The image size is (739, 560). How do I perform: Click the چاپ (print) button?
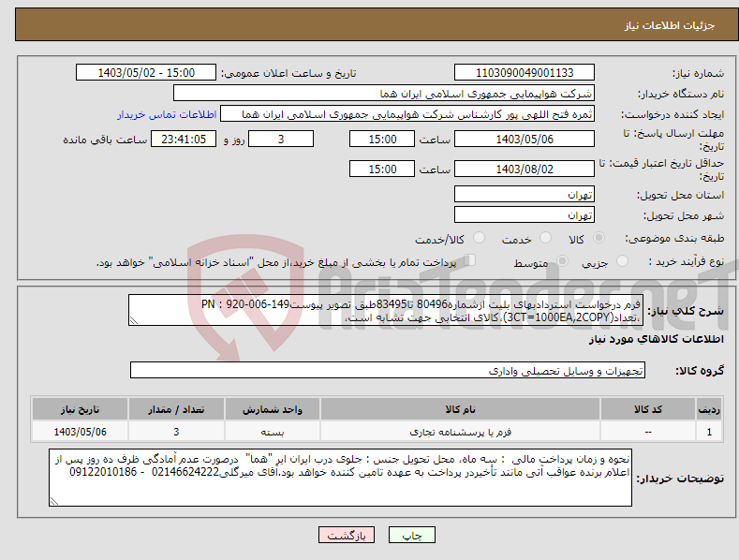(x=411, y=535)
